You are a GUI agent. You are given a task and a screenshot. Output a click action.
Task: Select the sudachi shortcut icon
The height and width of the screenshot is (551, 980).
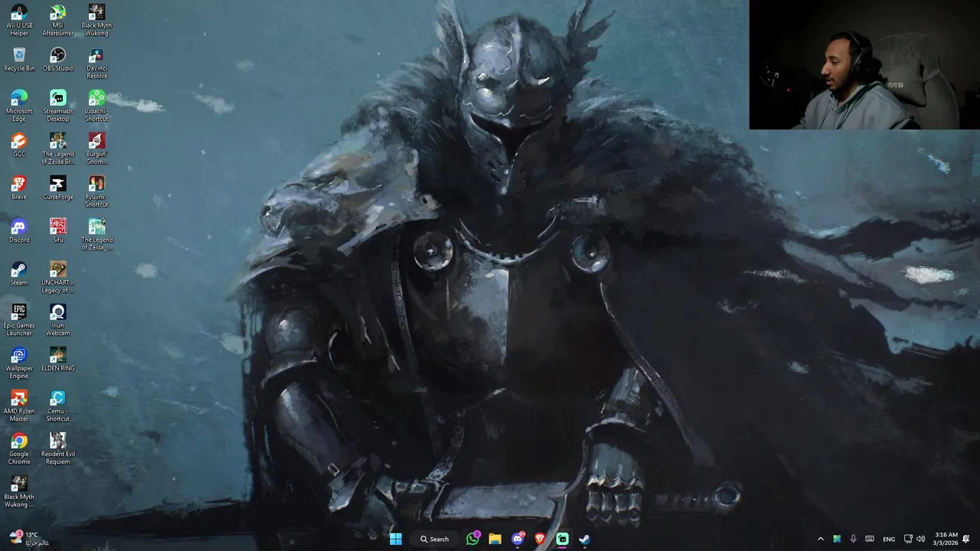[96, 106]
